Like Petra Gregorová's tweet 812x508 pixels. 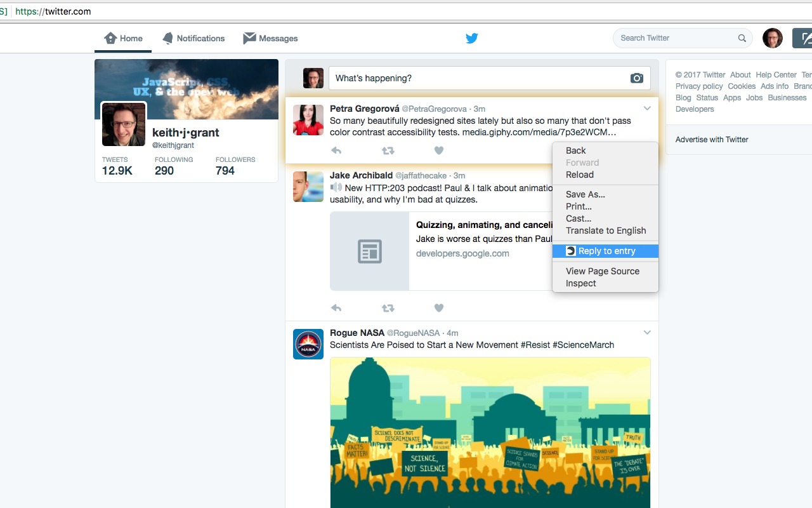tap(438, 150)
